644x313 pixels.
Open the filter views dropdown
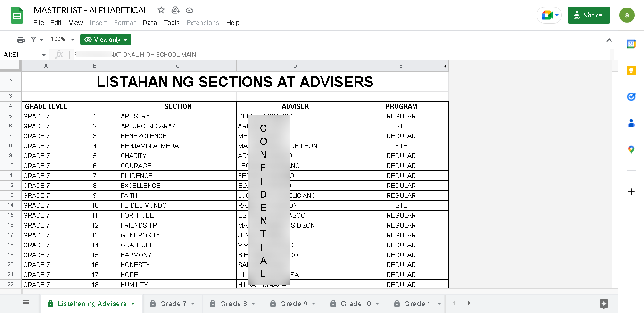(x=36, y=40)
